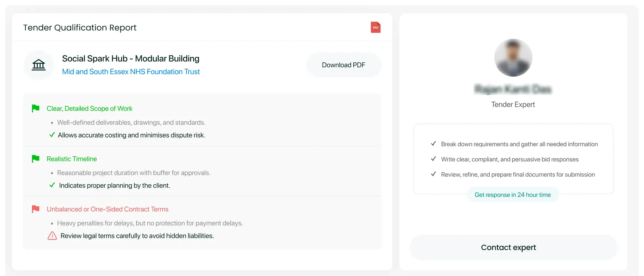Click checkmark next to Break down requirements
The width and height of the screenshot is (644, 276).
coord(433,144)
